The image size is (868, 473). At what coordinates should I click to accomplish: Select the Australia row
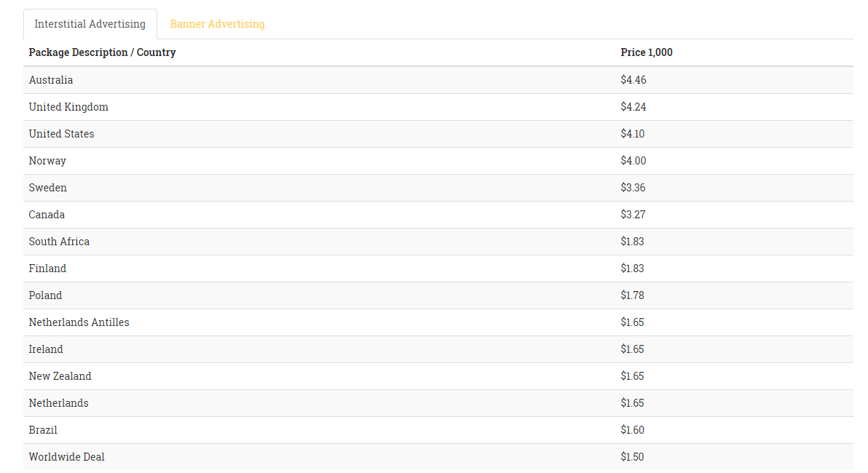click(438, 80)
